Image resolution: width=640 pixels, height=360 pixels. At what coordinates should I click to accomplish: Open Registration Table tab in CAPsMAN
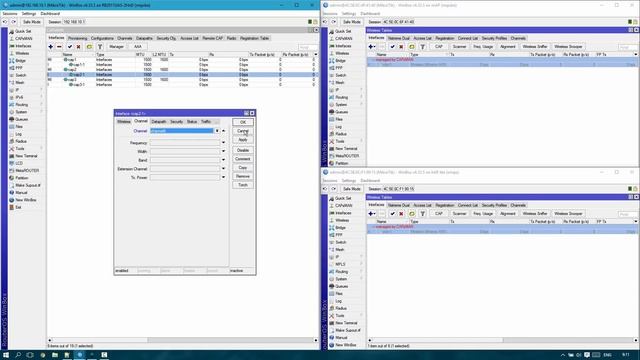(x=254, y=38)
